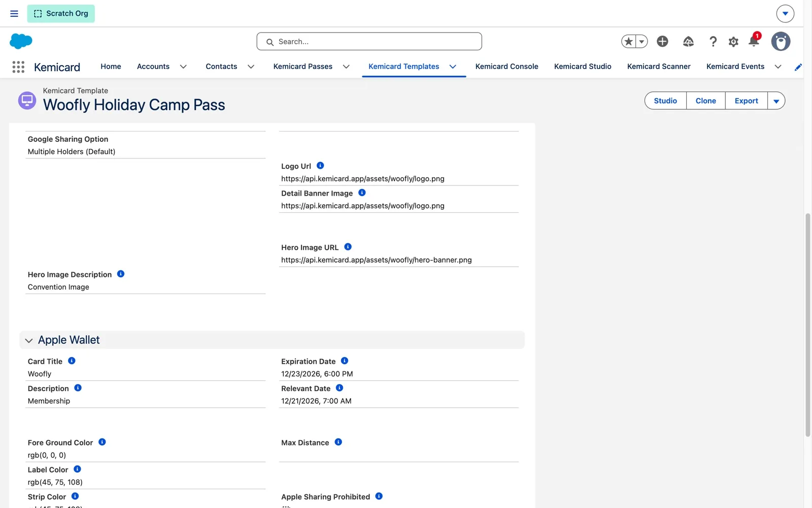Click the Export button

(x=747, y=101)
